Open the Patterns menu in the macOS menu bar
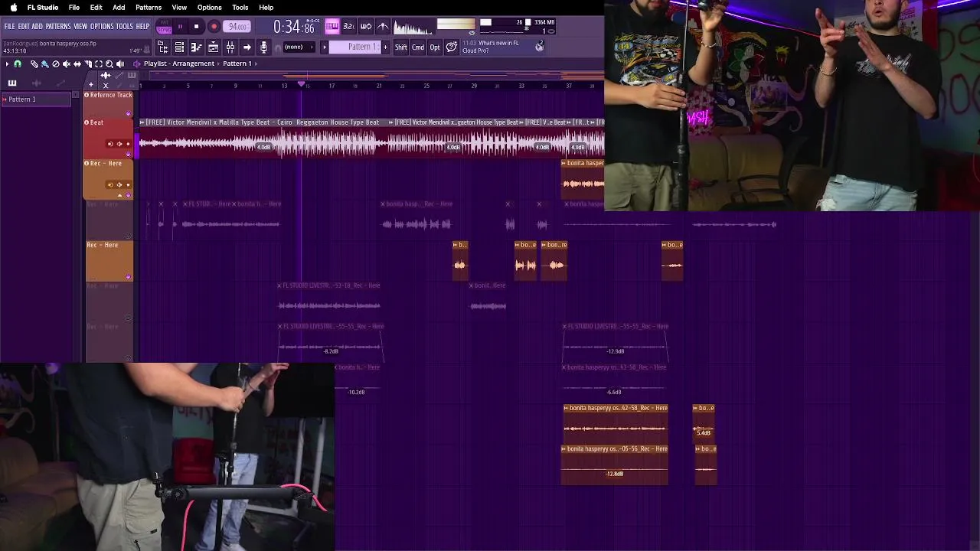 149,8
